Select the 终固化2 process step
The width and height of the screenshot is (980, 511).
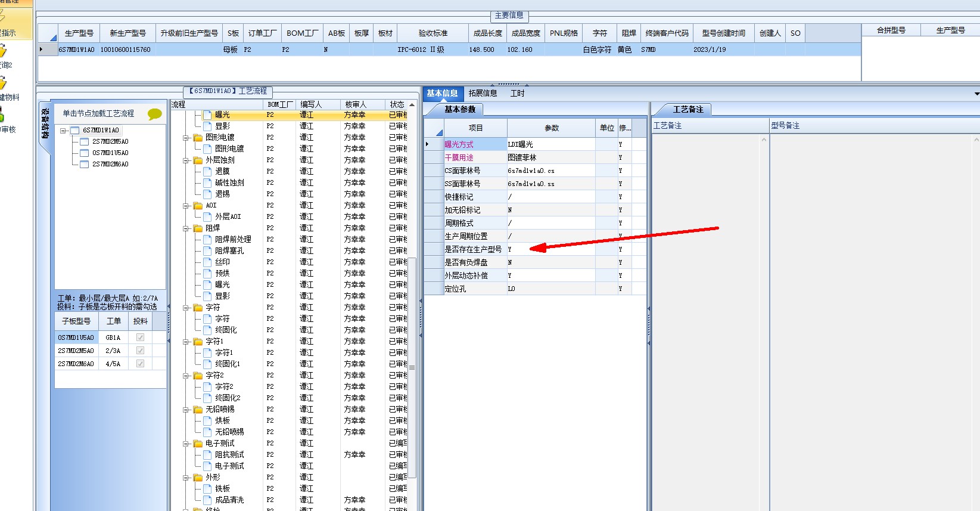tap(228, 398)
